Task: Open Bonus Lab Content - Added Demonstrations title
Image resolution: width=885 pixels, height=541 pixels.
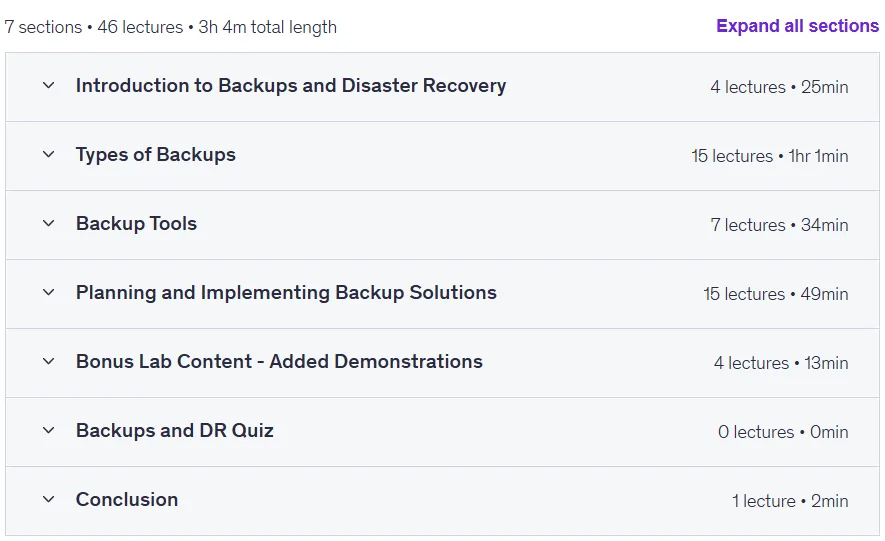Action: (279, 362)
